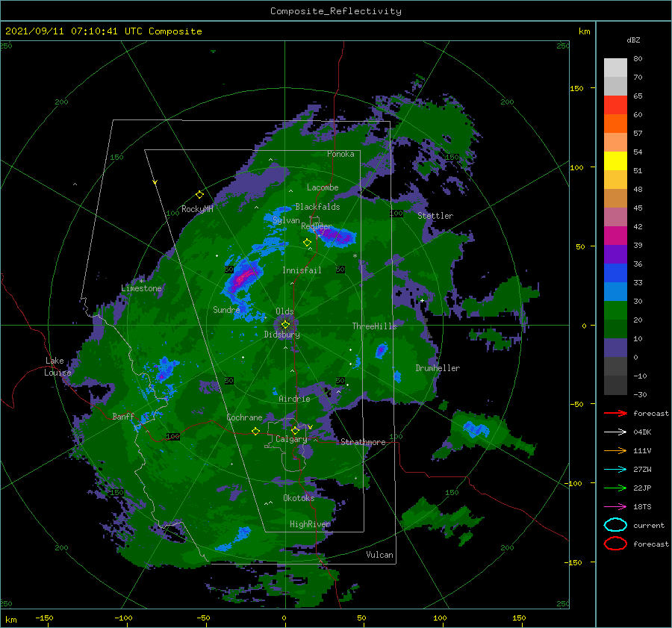Viewport: 672px width, 628px height.
Task: Click the yellow marker near Cochrane
Action: (255, 431)
